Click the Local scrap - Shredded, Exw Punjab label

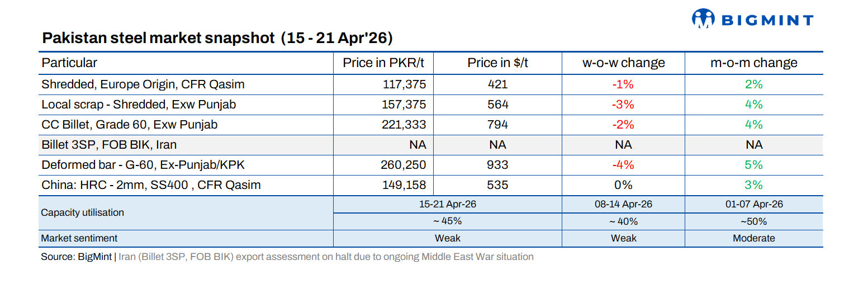pyautogui.click(x=137, y=105)
